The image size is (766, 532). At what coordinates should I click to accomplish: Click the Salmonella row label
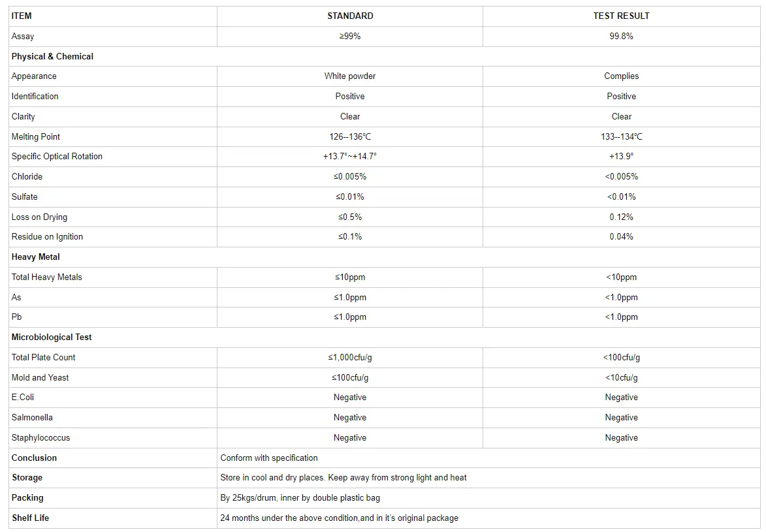coord(32,418)
